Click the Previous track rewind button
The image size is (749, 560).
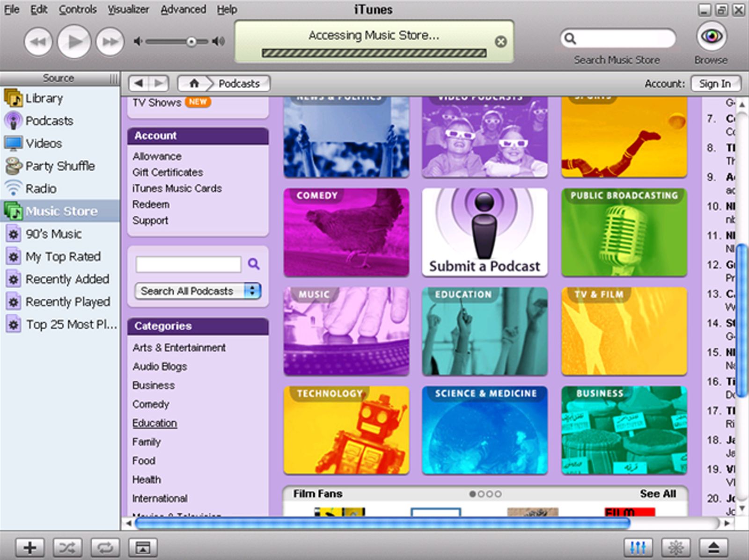(x=38, y=42)
